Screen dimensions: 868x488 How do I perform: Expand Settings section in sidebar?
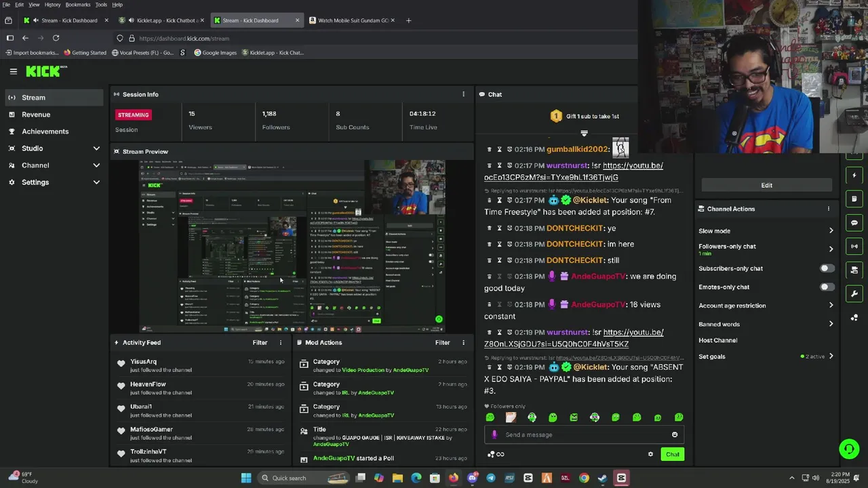pos(96,182)
